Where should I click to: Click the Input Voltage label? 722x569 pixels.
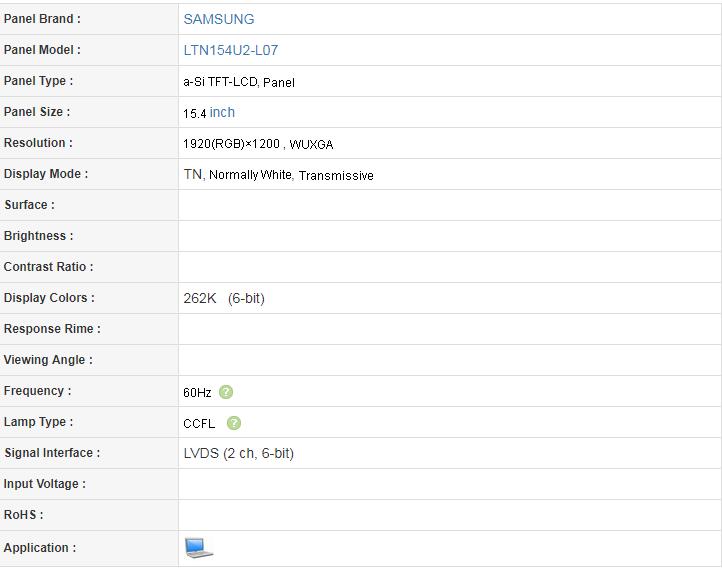[44, 484]
